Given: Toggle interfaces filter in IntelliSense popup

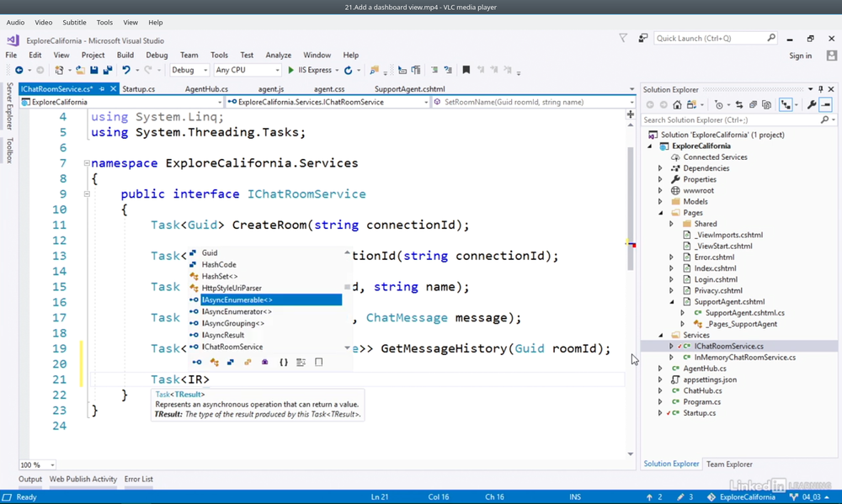Looking at the screenshot, I should [197, 363].
